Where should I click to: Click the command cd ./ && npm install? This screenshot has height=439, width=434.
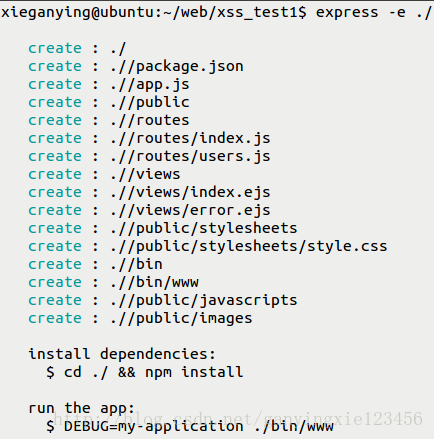(x=154, y=372)
